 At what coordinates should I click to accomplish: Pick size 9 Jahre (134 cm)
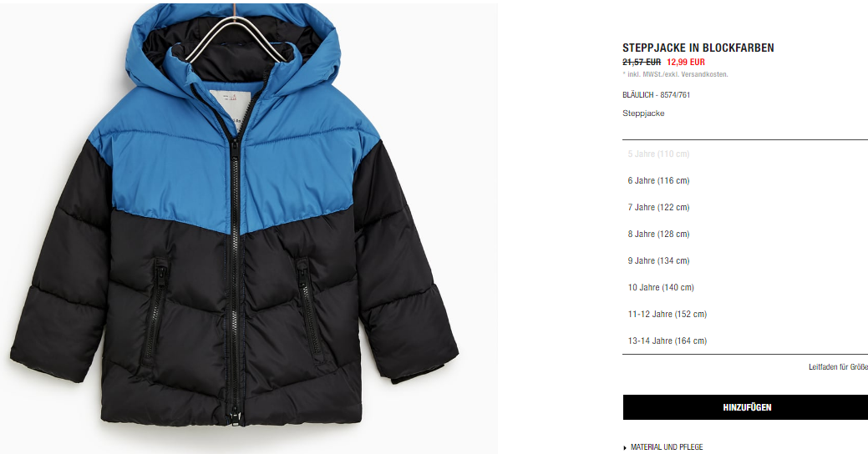coord(745,260)
